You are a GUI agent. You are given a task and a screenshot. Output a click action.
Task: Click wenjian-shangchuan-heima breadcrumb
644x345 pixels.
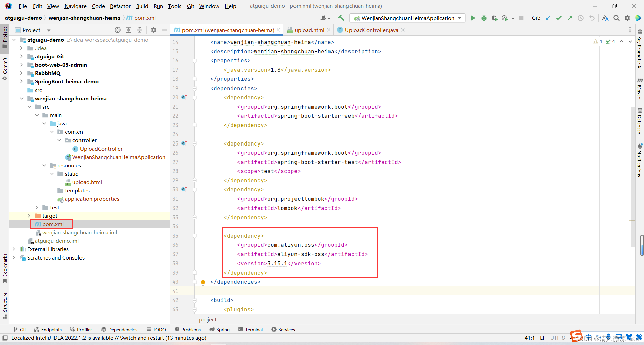(84, 18)
